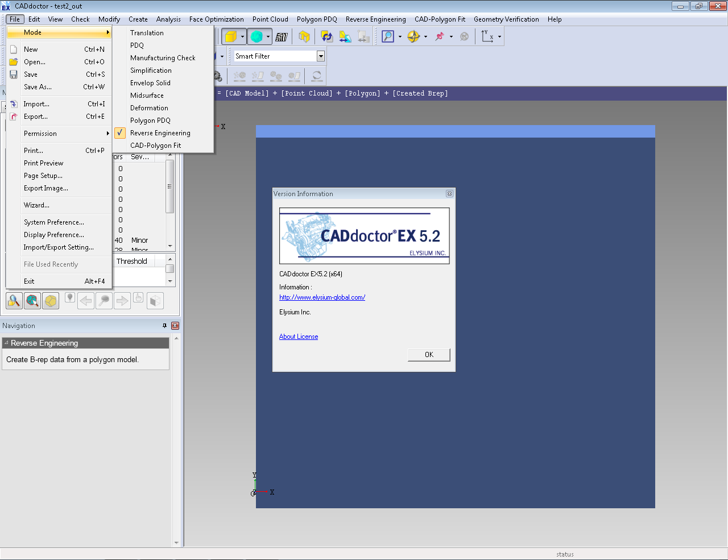This screenshot has height=560, width=728.
Task: Click the yellow view orientation sphere icon
Action: [x=413, y=37]
